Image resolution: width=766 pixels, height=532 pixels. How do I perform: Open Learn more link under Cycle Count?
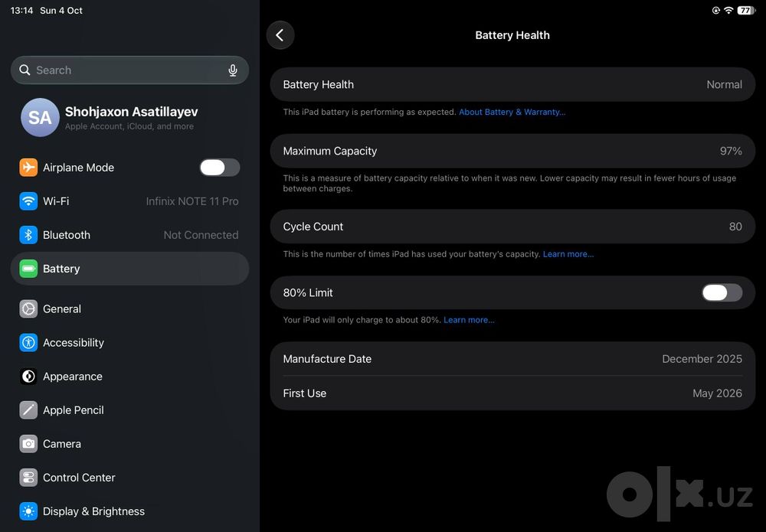coord(568,254)
